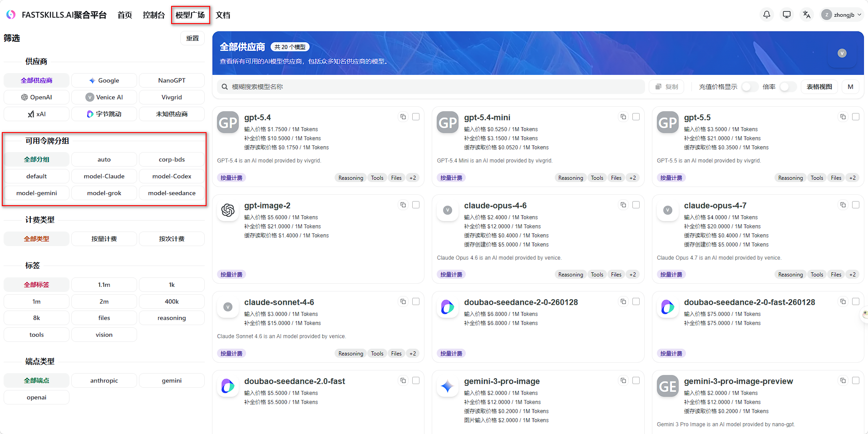This screenshot has width=868, height=434.
Task: Select the corp-bds token group
Action: pos(172,159)
